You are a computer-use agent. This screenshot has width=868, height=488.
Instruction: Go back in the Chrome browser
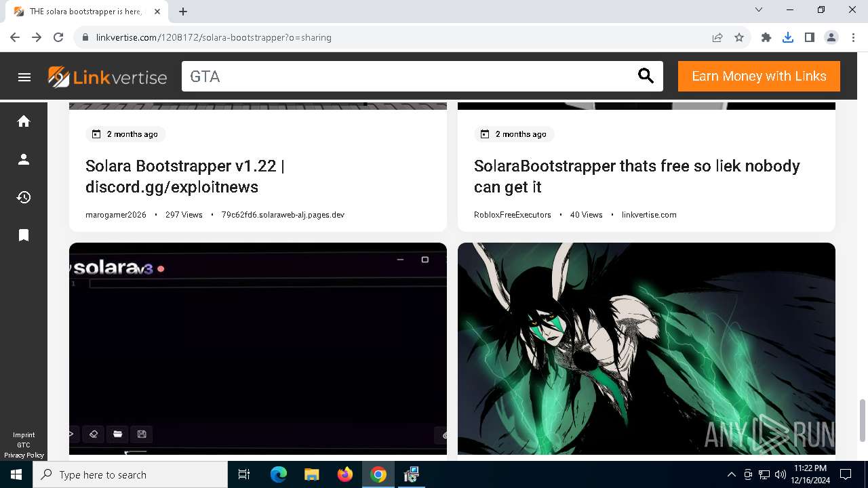point(15,37)
